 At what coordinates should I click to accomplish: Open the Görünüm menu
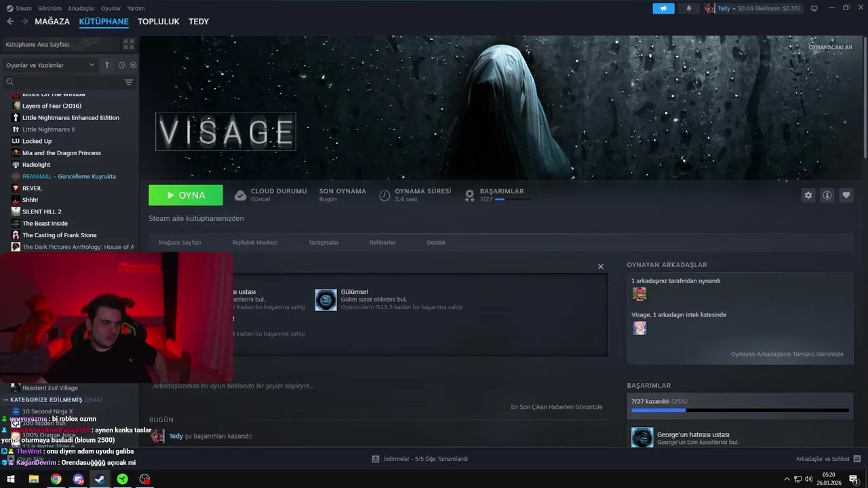coord(50,8)
